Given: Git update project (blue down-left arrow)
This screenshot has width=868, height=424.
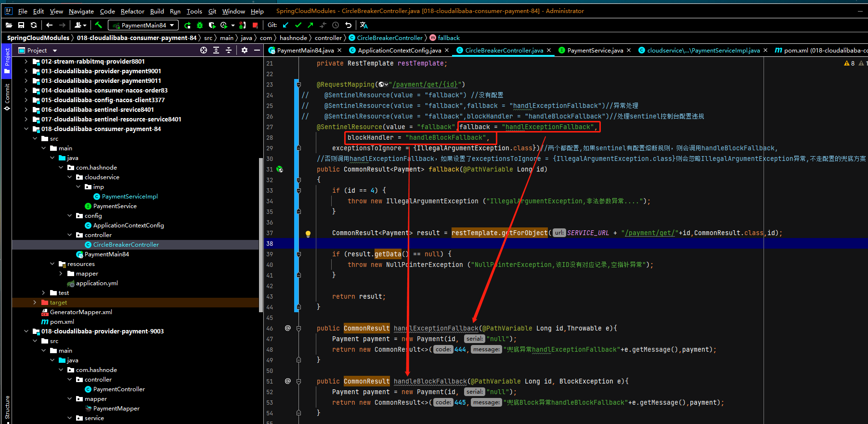Looking at the screenshot, I should pos(285,25).
